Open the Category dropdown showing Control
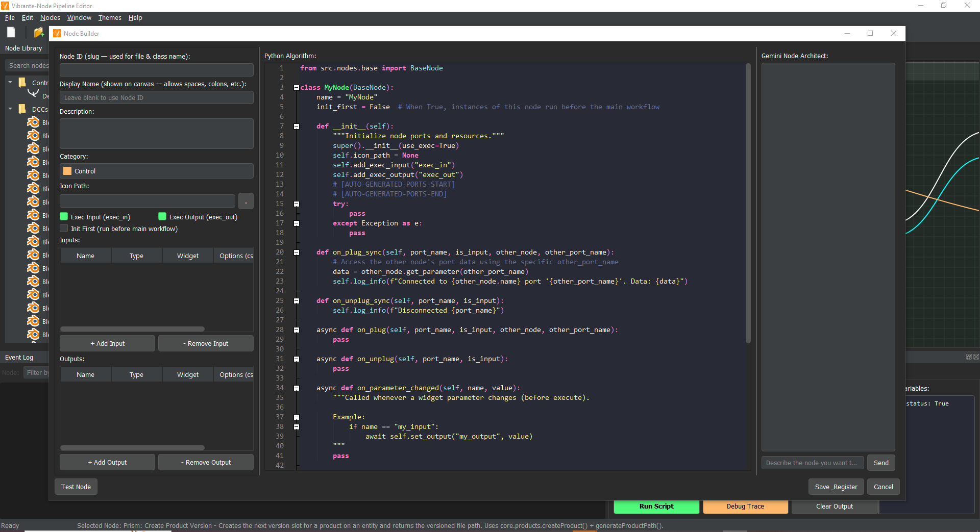 [x=157, y=171]
